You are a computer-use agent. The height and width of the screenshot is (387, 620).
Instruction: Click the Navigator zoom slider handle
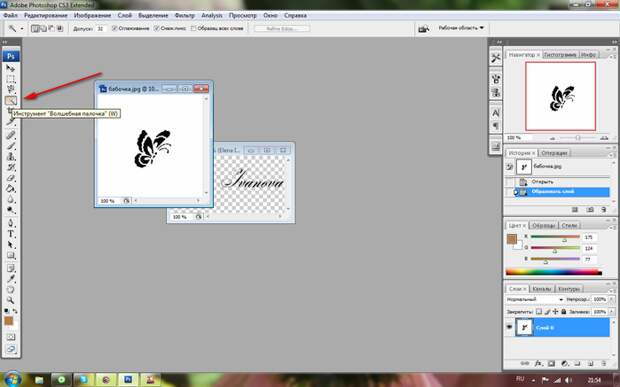578,138
